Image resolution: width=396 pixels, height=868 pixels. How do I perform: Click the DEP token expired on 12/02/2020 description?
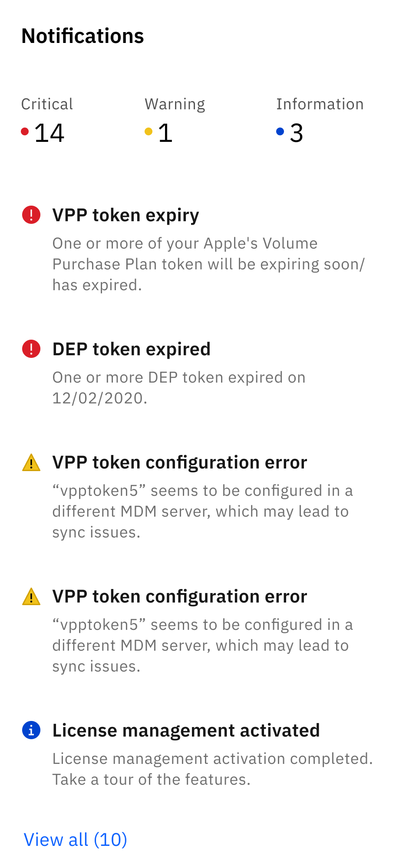[179, 387]
